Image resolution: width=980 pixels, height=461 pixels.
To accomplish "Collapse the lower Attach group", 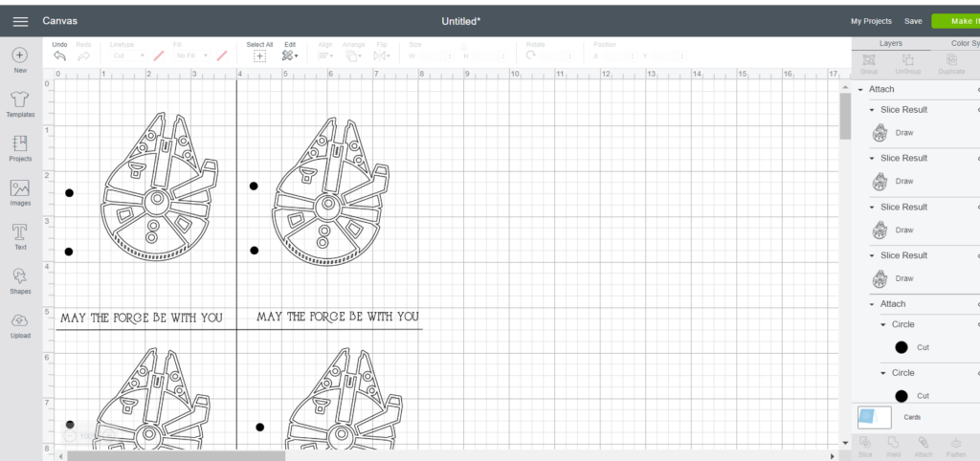I will tap(873, 304).
